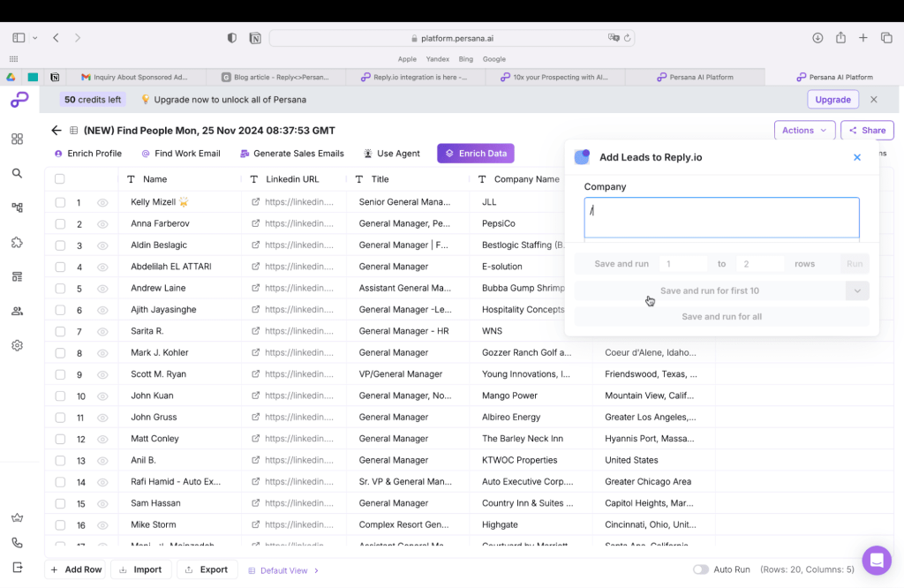This screenshot has width=904, height=588.
Task: Open the people icon in sidebar
Action: point(18,312)
